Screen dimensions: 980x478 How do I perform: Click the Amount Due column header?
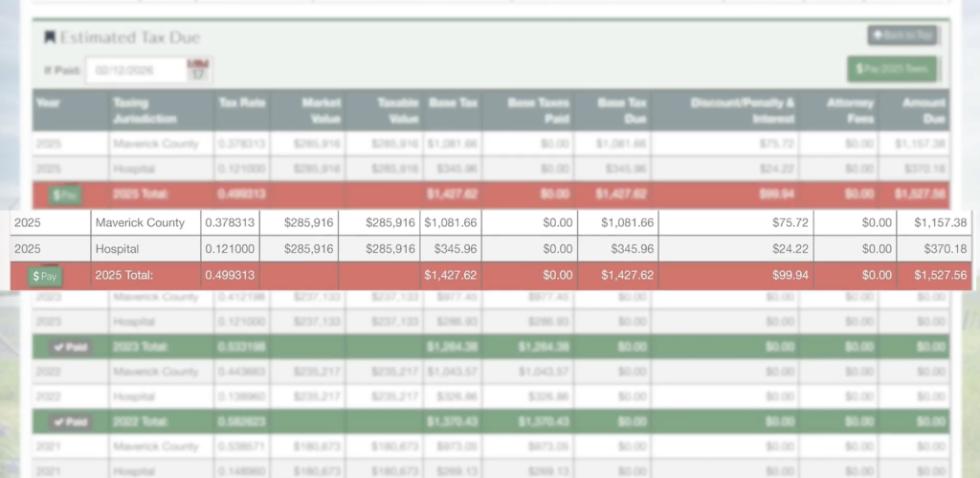tap(924, 110)
